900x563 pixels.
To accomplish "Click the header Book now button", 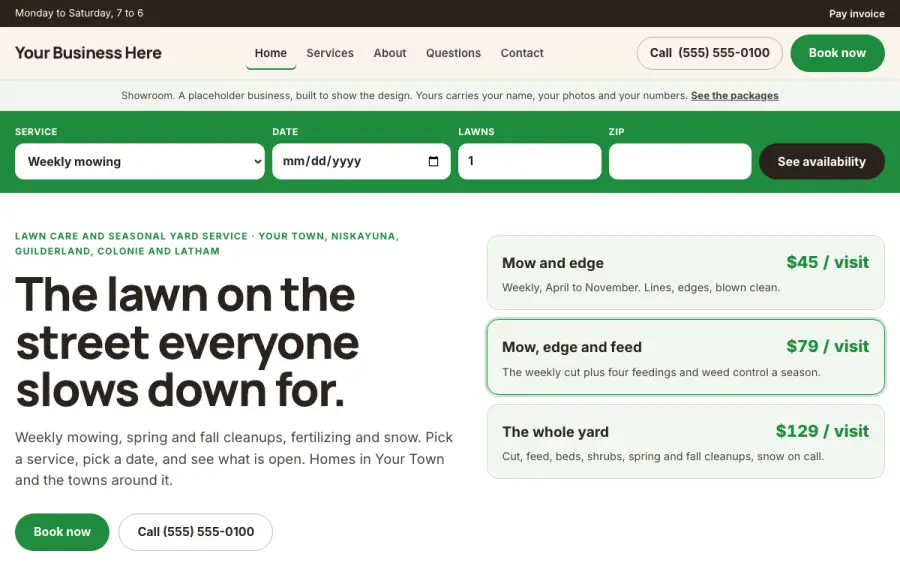I will point(837,53).
